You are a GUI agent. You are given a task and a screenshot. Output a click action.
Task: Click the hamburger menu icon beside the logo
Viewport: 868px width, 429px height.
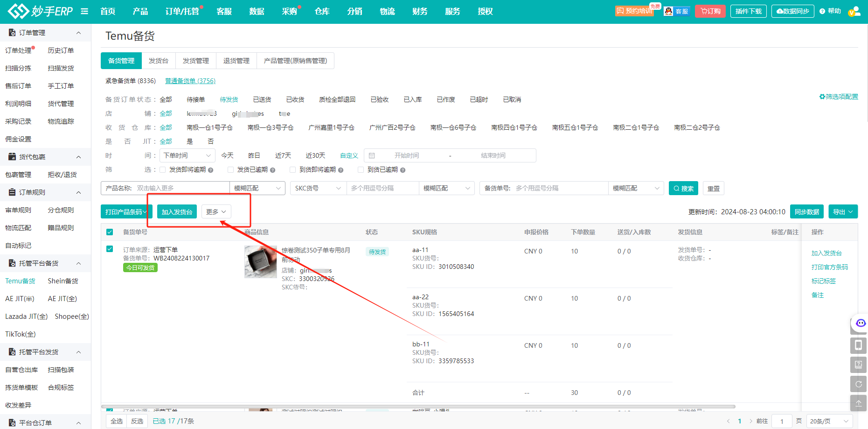click(x=84, y=11)
